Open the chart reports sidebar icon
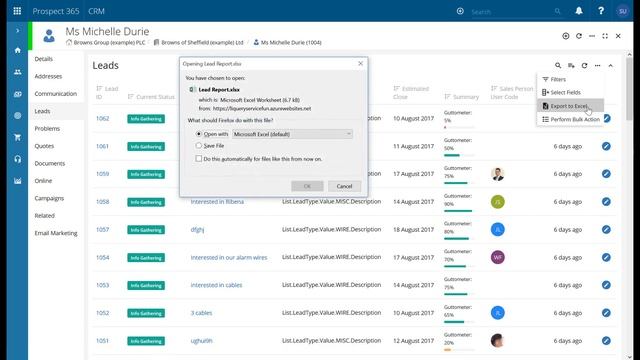This screenshot has width=640, height=360. (x=17, y=180)
